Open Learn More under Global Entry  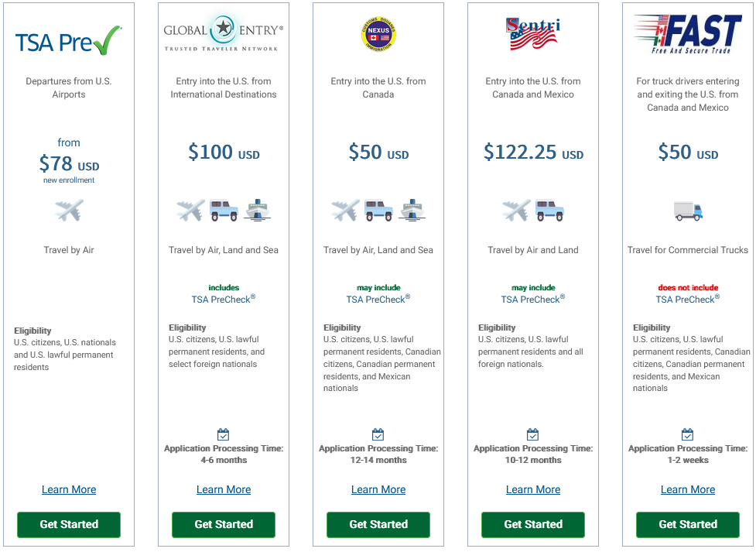point(223,489)
